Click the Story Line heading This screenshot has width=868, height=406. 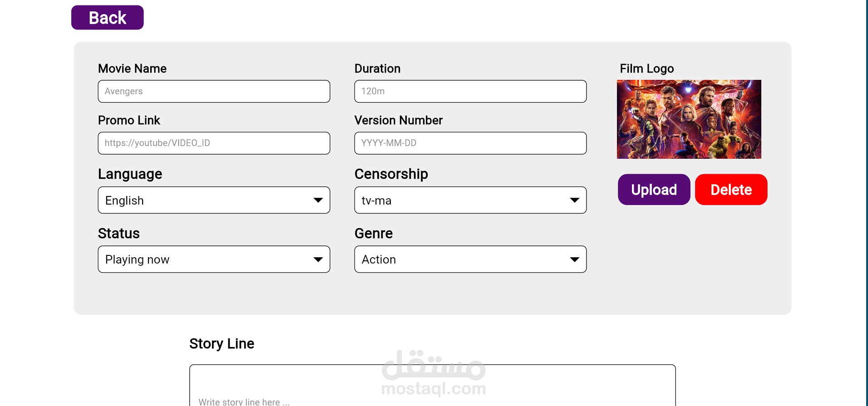222,344
